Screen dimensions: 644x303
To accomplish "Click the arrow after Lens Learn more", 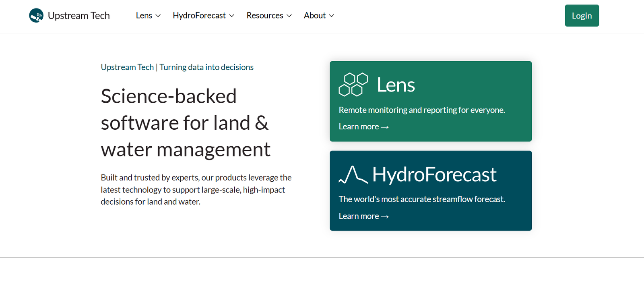I will 385,127.
